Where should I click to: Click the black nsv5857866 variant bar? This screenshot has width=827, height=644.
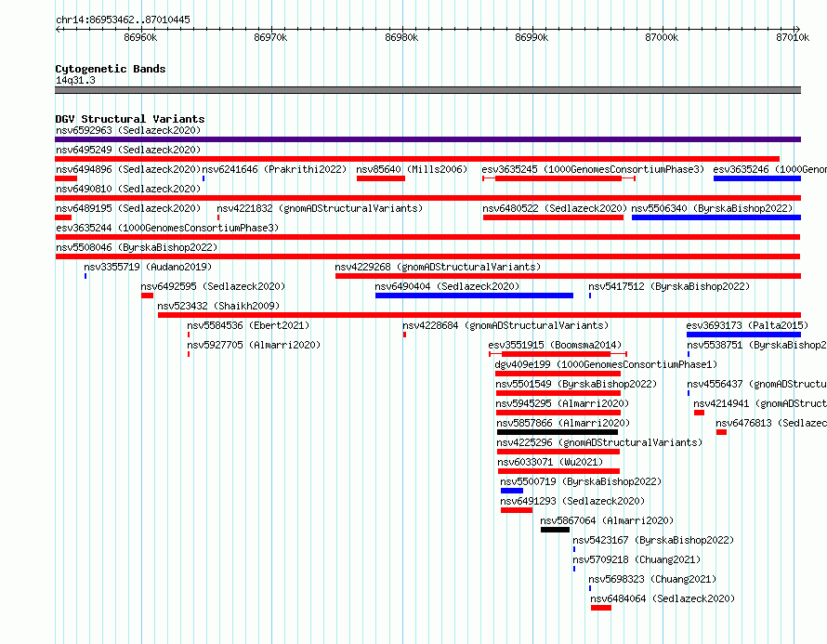pos(558,432)
